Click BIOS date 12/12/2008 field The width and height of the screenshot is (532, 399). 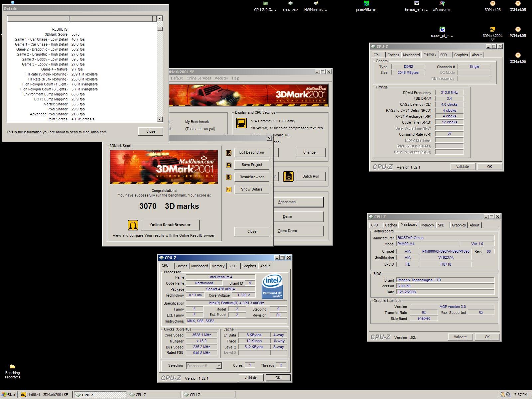[x=445, y=292]
